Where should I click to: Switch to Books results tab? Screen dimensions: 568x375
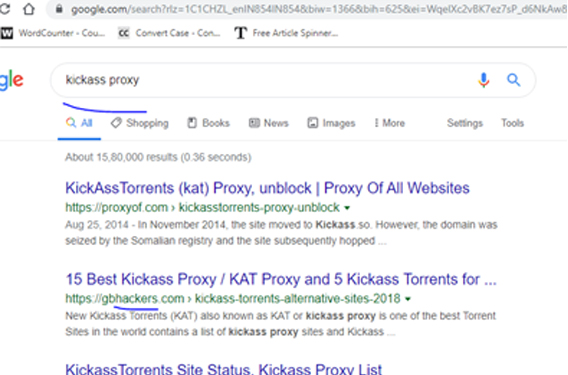(x=208, y=123)
